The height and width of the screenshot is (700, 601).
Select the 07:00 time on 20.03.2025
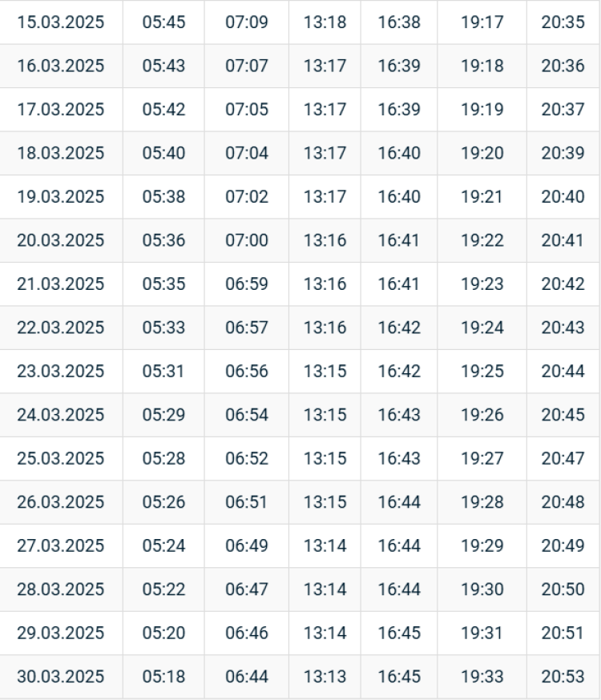pyautogui.click(x=247, y=240)
